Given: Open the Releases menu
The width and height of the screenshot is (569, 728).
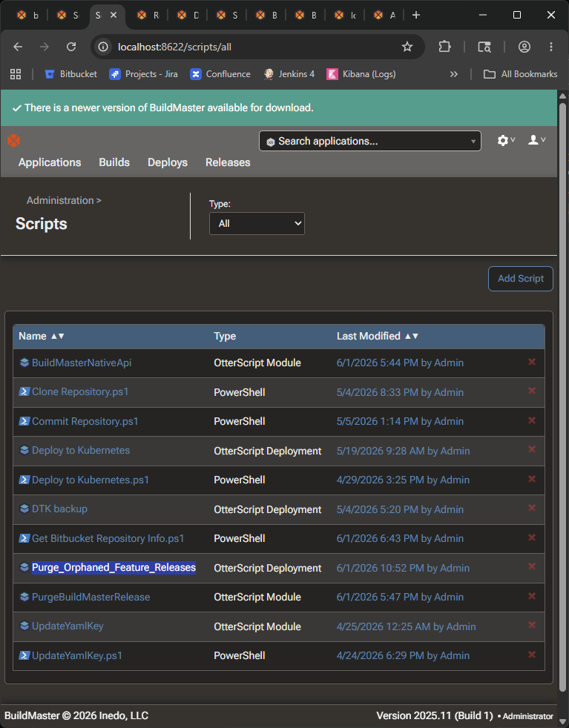Looking at the screenshot, I should coord(228,162).
